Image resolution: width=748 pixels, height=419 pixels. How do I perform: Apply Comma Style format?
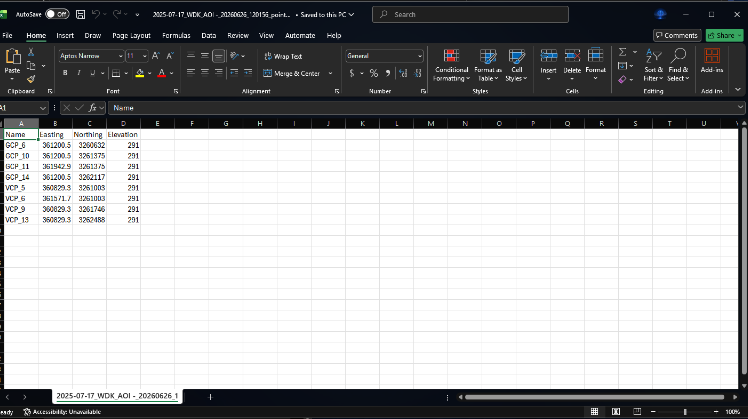(x=387, y=73)
